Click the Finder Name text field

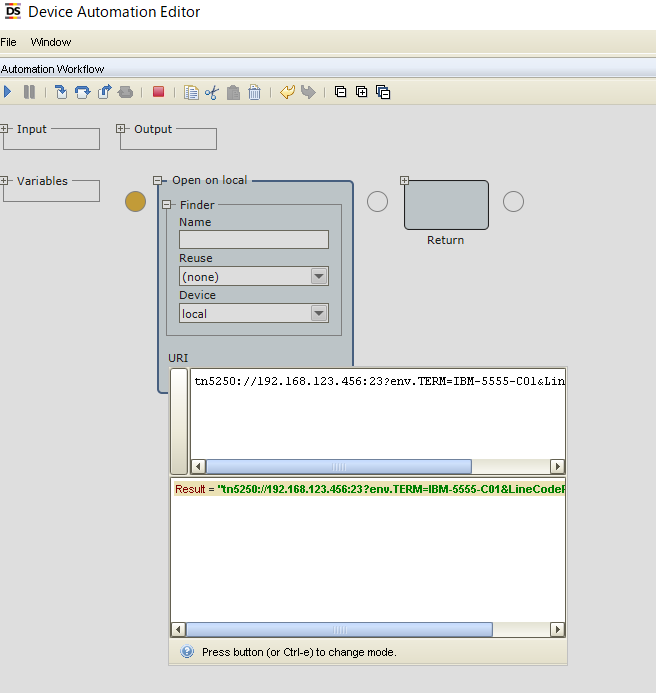point(253,240)
